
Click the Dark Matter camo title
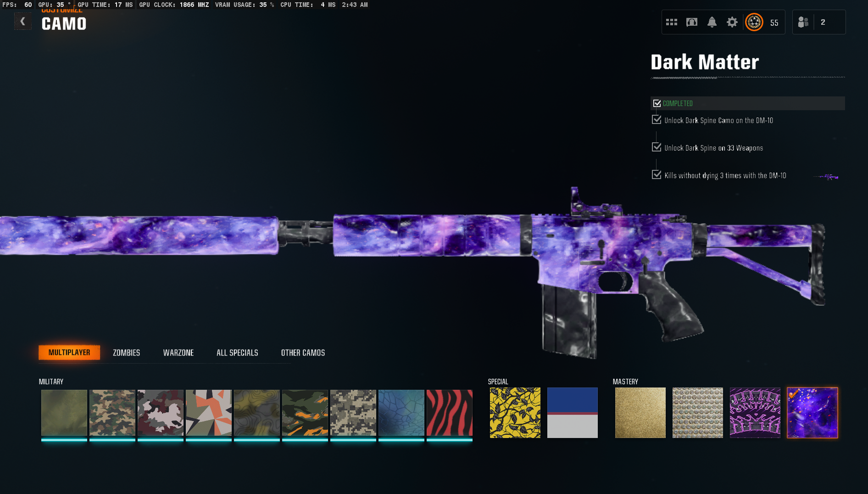click(x=705, y=62)
